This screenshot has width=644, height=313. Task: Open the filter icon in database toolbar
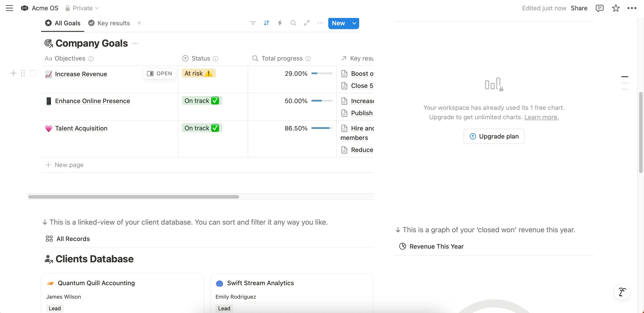(253, 23)
